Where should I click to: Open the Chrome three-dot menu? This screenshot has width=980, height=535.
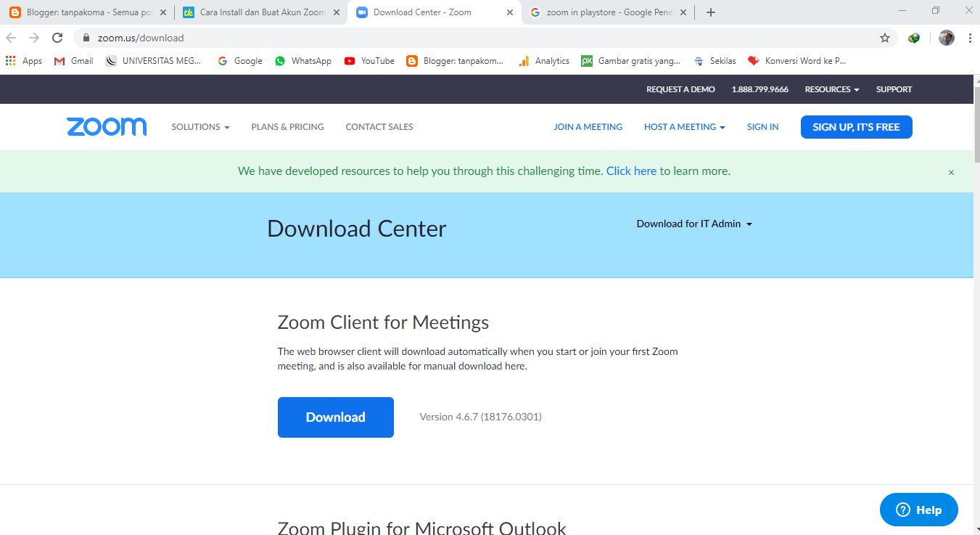(970, 38)
